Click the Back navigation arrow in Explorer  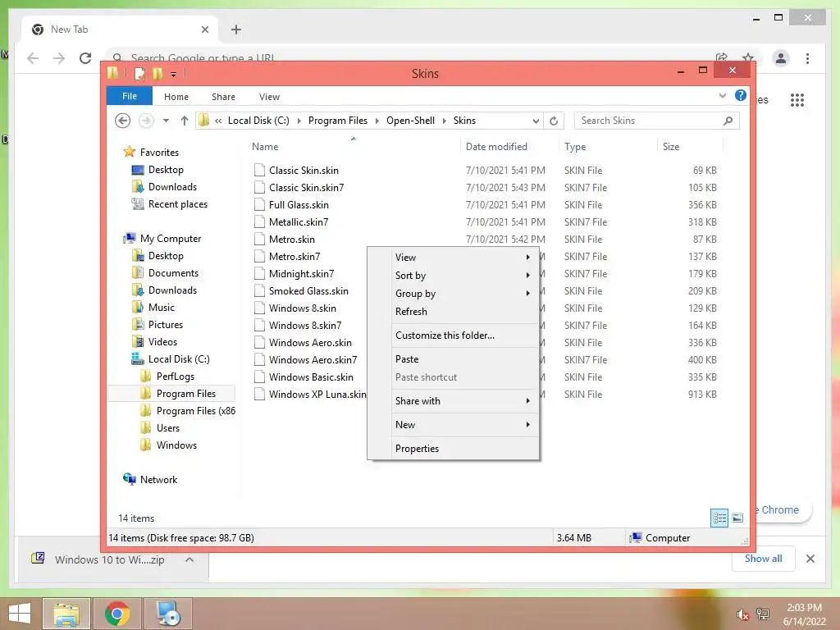[123, 121]
